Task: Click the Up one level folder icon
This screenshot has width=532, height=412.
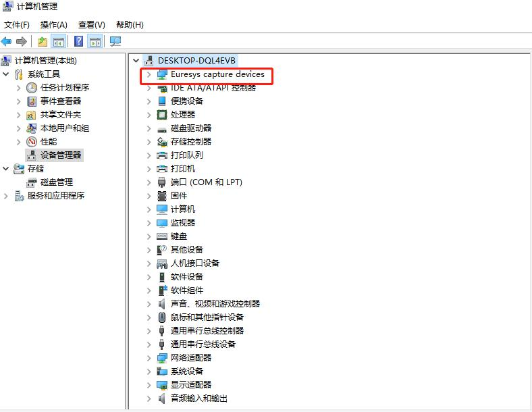Action: click(43, 41)
